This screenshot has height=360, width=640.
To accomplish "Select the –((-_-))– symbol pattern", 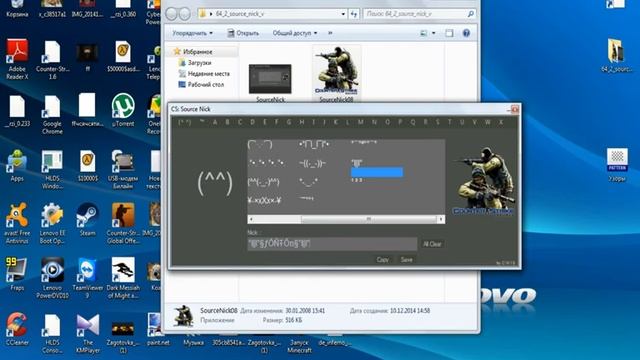I will click(312, 163).
